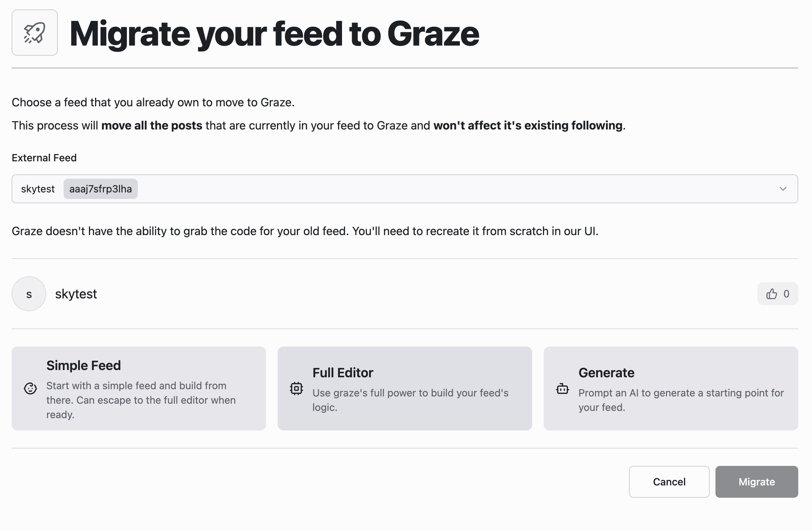Click the round "s" feed avatar
The width and height of the screenshot is (812, 531).
(x=29, y=294)
